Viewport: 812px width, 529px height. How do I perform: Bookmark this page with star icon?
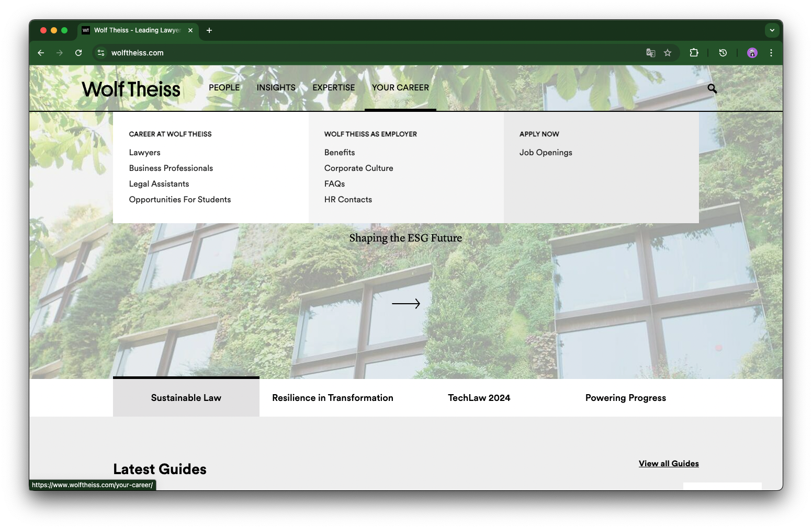click(668, 53)
